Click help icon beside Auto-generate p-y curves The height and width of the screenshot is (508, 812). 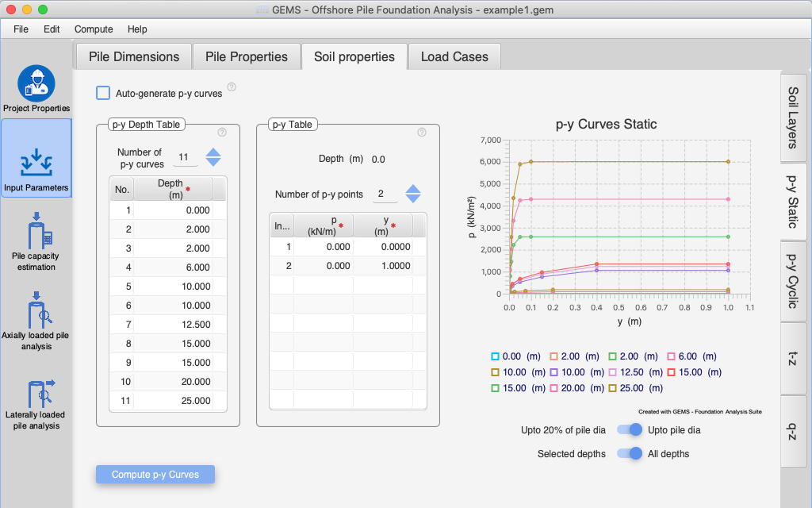click(232, 87)
